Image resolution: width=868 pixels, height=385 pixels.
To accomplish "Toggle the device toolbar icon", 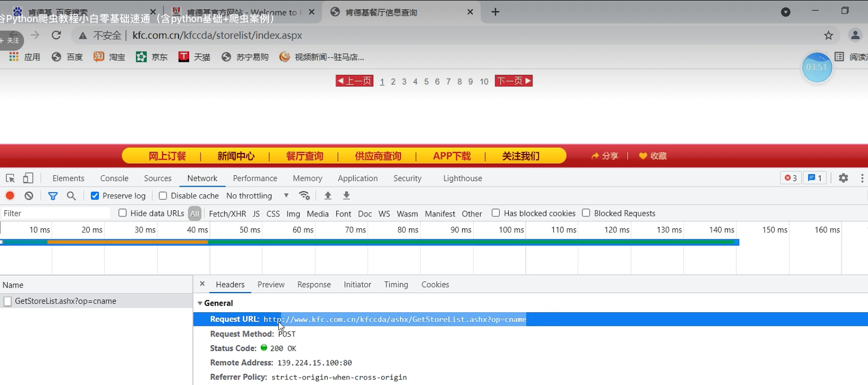I will [x=28, y=178].
